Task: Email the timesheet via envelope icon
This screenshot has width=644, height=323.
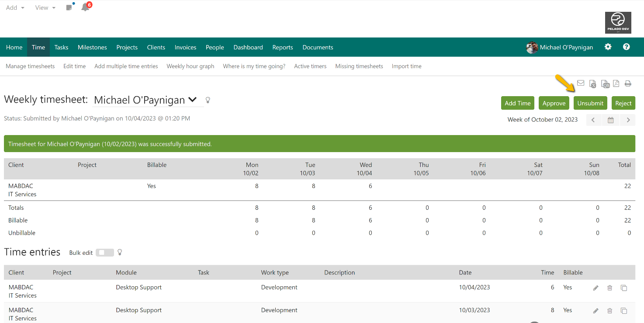Action: pos(581,83)
